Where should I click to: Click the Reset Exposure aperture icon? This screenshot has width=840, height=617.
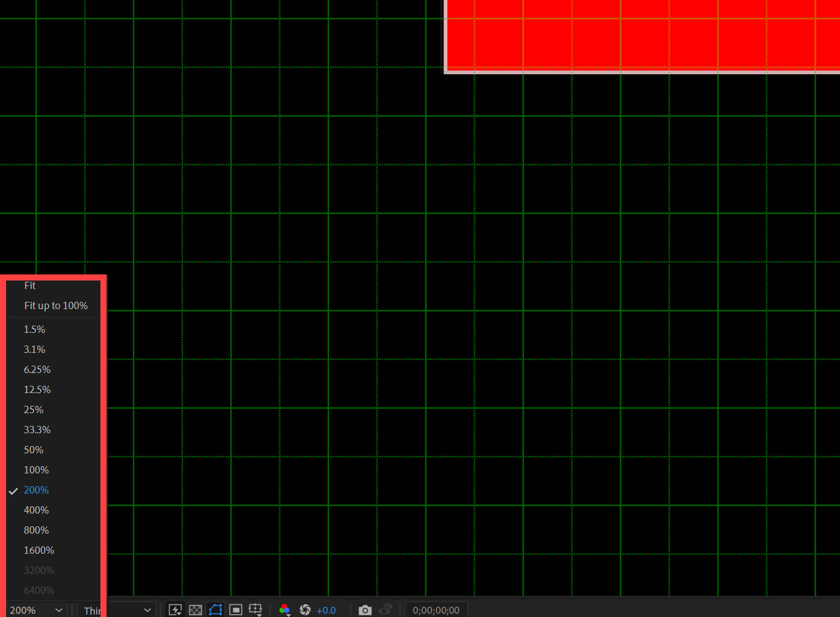click(x=305, y=610)
